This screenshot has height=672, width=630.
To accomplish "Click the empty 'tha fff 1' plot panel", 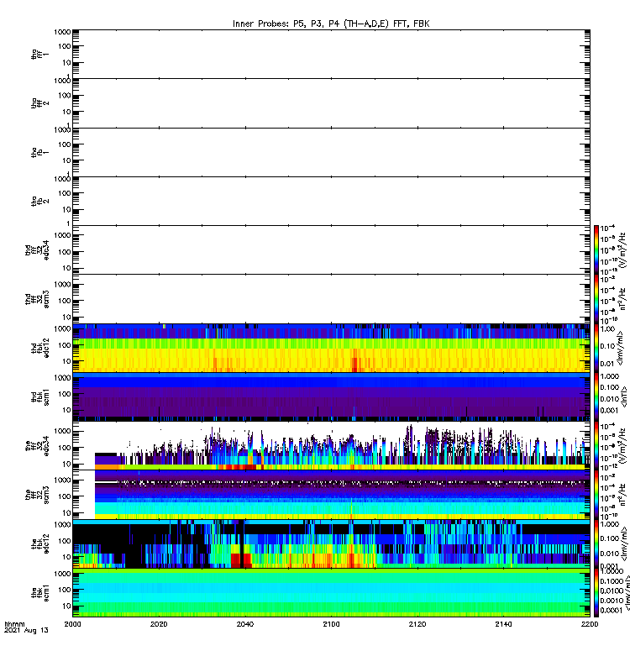I will click(x=331, y=54).
